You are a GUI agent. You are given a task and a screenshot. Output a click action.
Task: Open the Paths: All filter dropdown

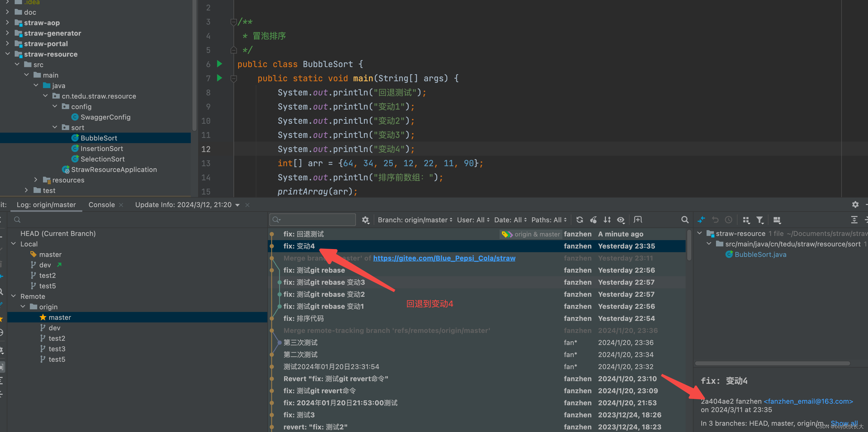coord(549,220)
